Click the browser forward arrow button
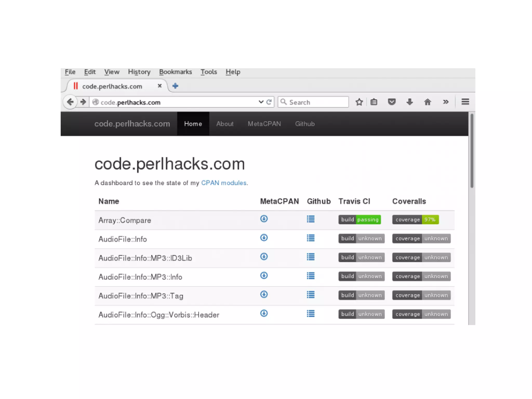Screen dimensions: 532x399 pos(83,102)
